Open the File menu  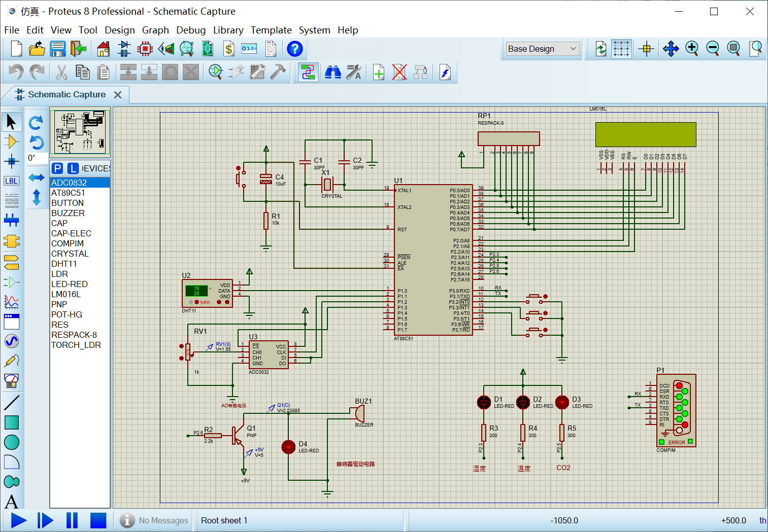pyautogui.click(x=12, y=30)
